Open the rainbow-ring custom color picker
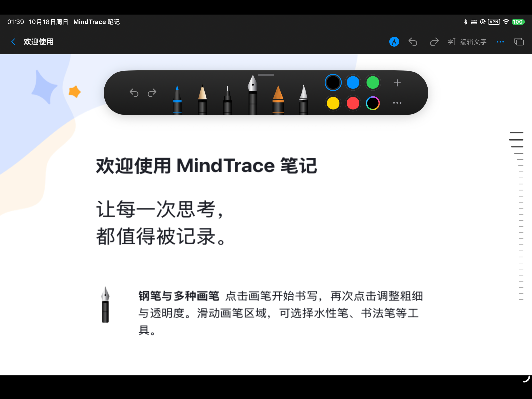Image resolution: width=532 pixels, height=399 pixels. pos(373,103)
